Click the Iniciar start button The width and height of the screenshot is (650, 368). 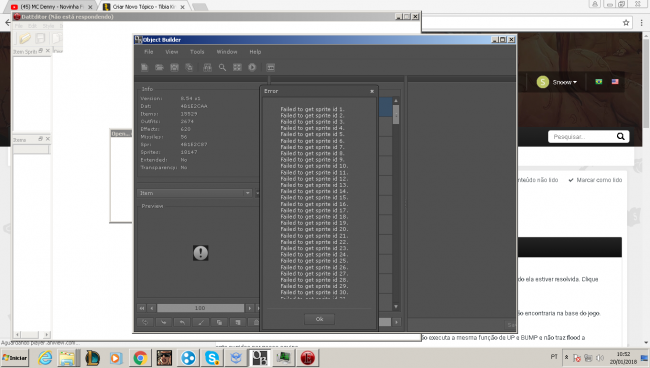[15, 358]
